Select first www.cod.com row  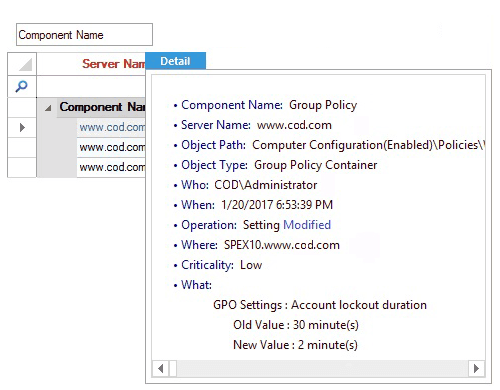(x=112, y=127)
